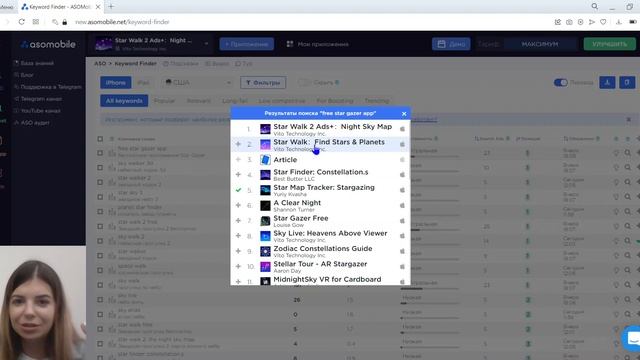This screenshot has height=360, width=640.
Task: Add Star Finder: Constellation.s with plus icon
Action: coord(238,174)
